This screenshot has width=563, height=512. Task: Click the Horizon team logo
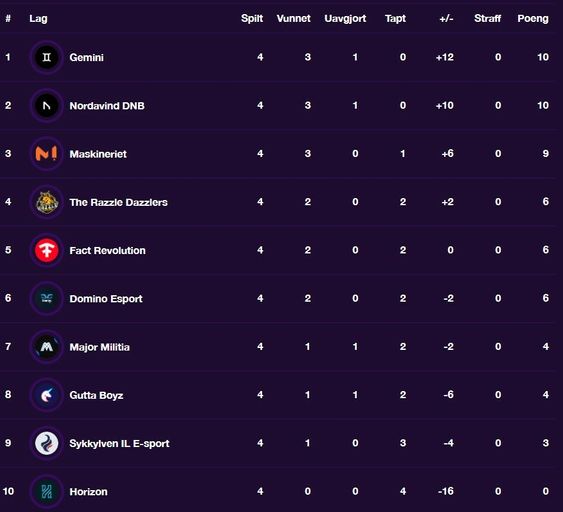47,491
